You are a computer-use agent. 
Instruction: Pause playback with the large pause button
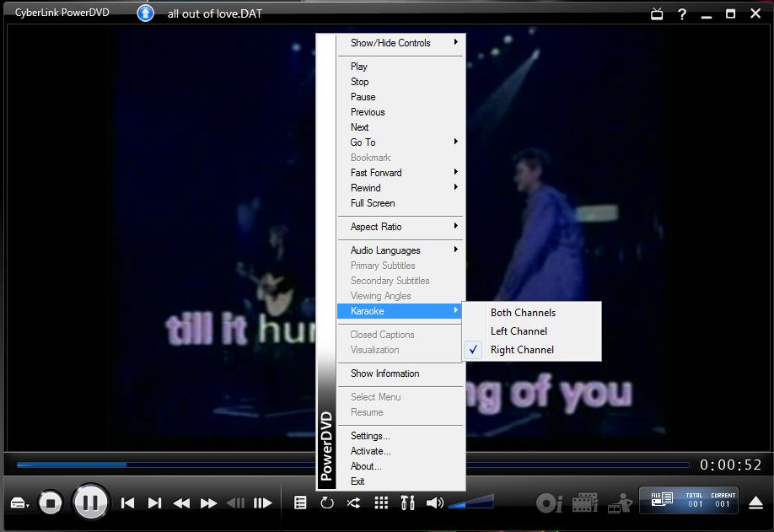(x=90, y=502)
